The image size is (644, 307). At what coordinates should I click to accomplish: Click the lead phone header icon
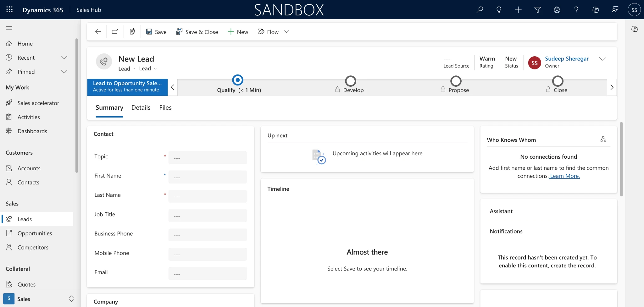pyautogui.click(x=104, y=61)
